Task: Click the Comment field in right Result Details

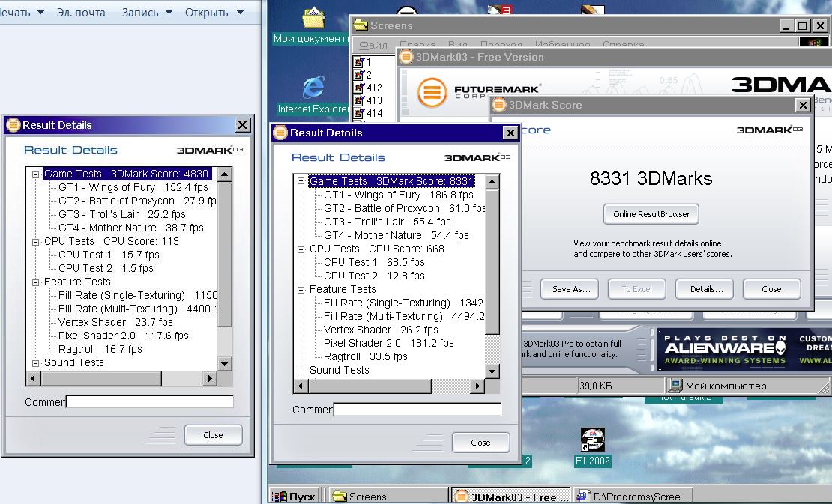Action: [x=417, y=409]
